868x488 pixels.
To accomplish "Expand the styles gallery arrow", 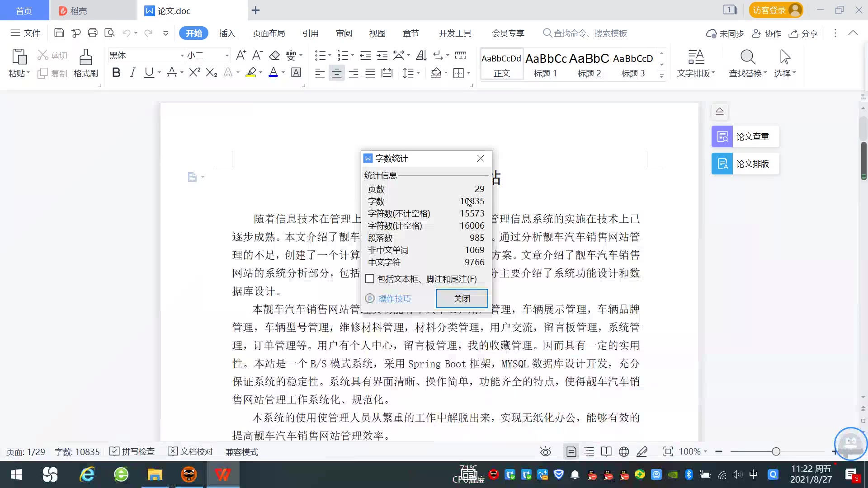I will (661, 76).
